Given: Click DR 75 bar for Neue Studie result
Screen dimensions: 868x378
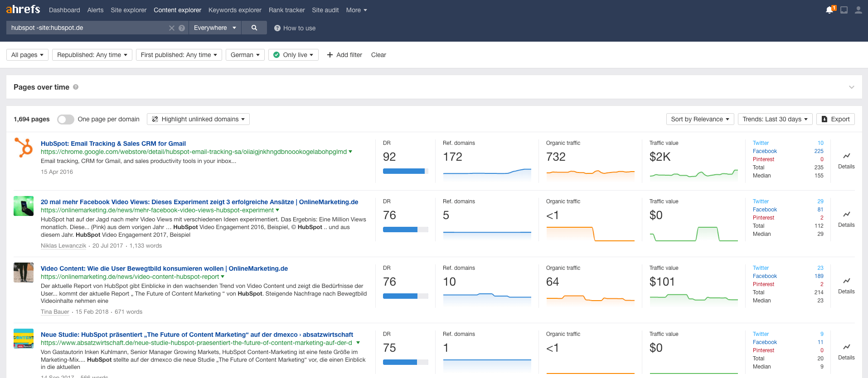Looking at the screenshot, I should (x=406, y=362).
